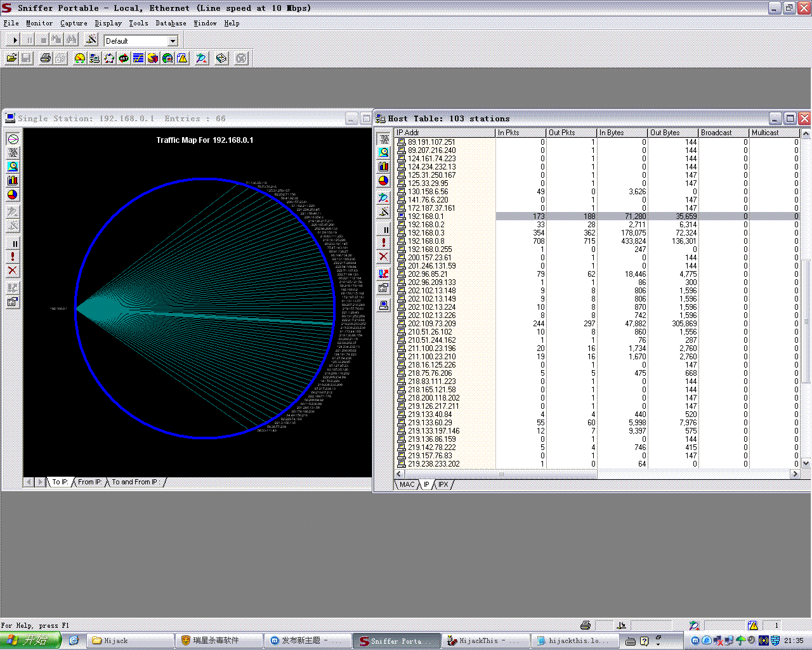Switch to the From IP tab
The height and width of the screenshot is (650, 812).
pyautogui.click(x=90, y=482)
